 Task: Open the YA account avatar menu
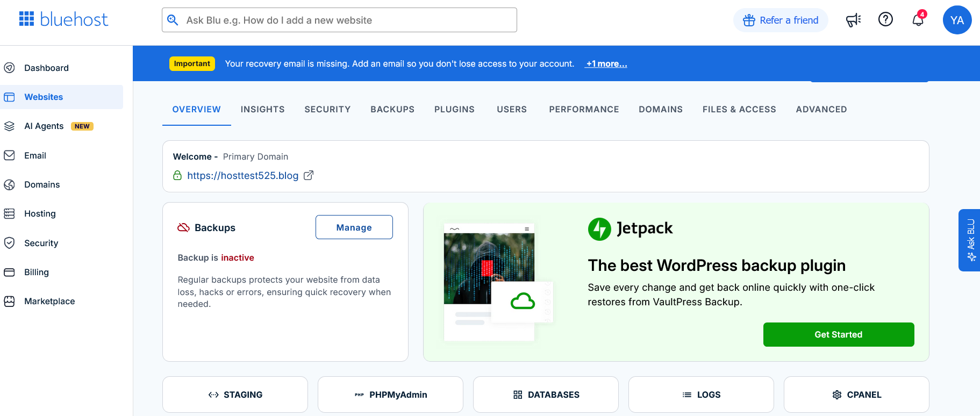(x=957, y=20)
